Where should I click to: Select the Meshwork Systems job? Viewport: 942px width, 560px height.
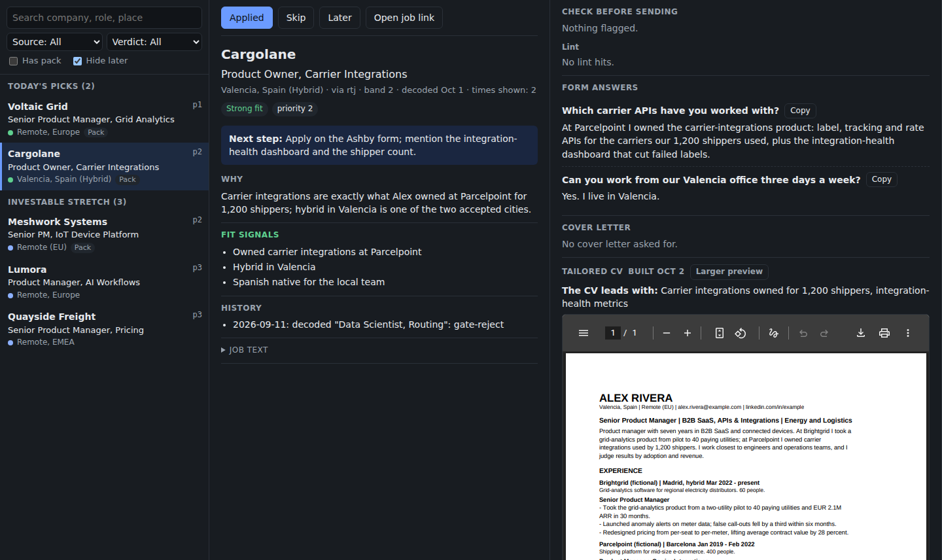[x=105, y=234]
